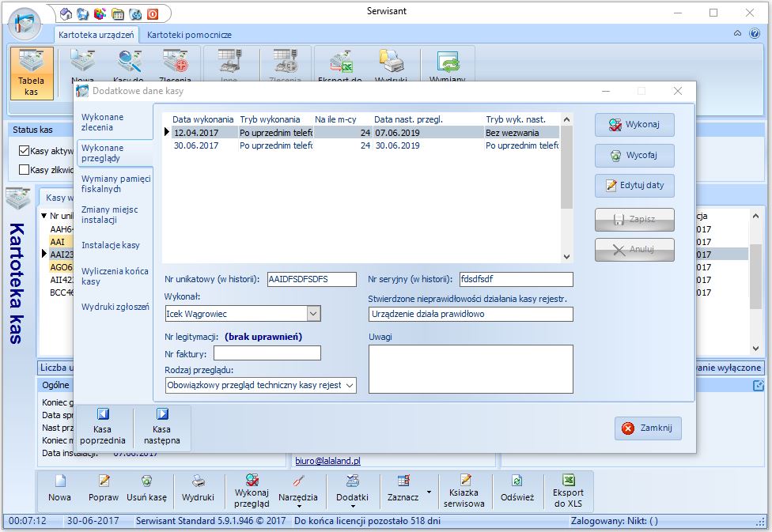Click the Nr faktury input field
772x532 pixels.
point(267,353)
